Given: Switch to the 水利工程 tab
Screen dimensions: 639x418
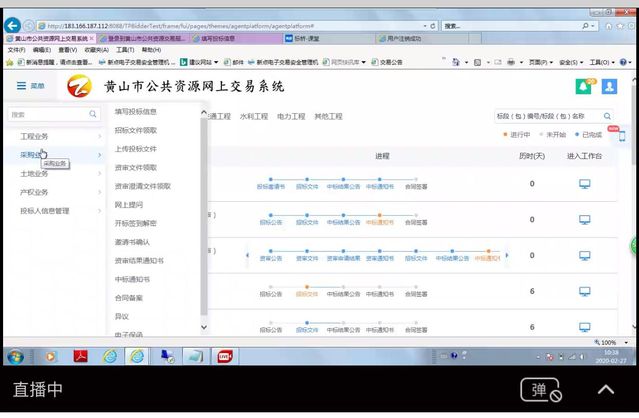Looking at the screenshot, I should click(254, 116).
